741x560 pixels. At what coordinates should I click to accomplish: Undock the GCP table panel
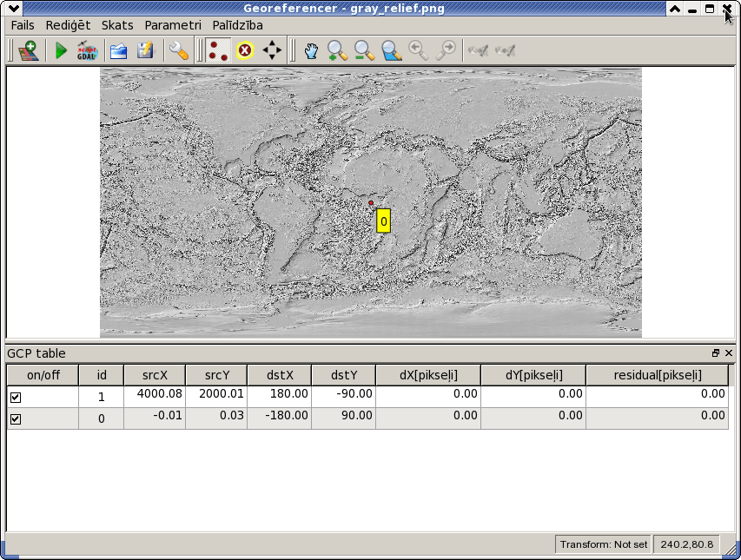[x=716, y=353]
